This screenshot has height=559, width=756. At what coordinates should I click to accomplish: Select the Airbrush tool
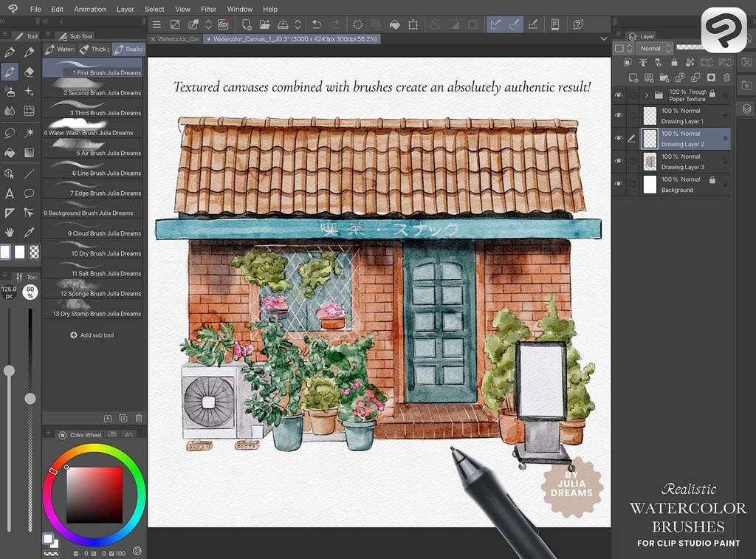[x=9, y=91]
